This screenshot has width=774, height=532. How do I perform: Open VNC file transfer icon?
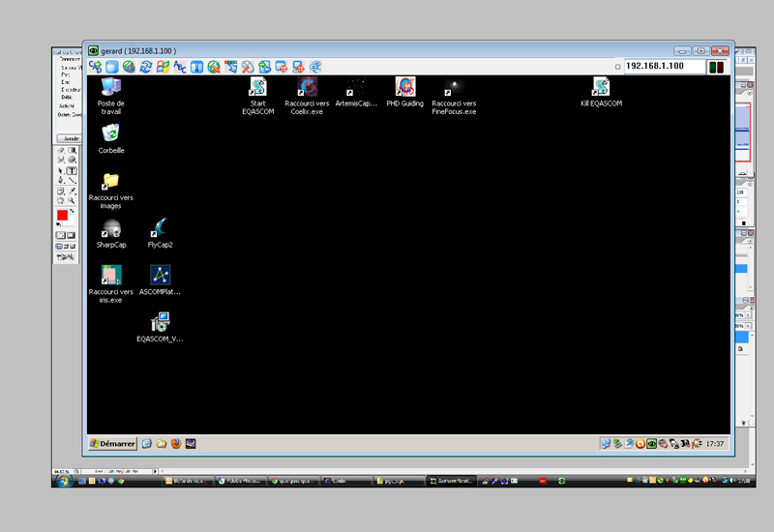pos(264,67)
